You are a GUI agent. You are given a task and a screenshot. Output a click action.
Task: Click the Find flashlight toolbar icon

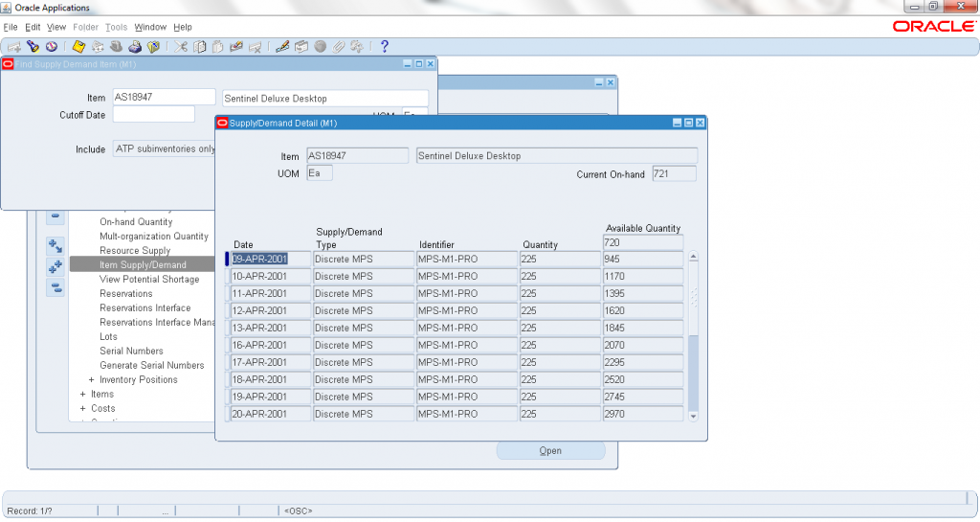point(33,46)
